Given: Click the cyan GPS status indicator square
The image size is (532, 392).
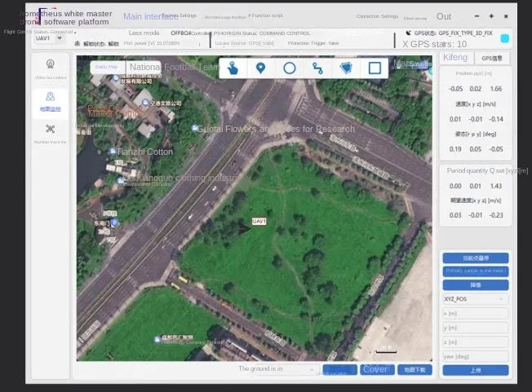Looking at the screenshot, I should (x=504, y=37).
